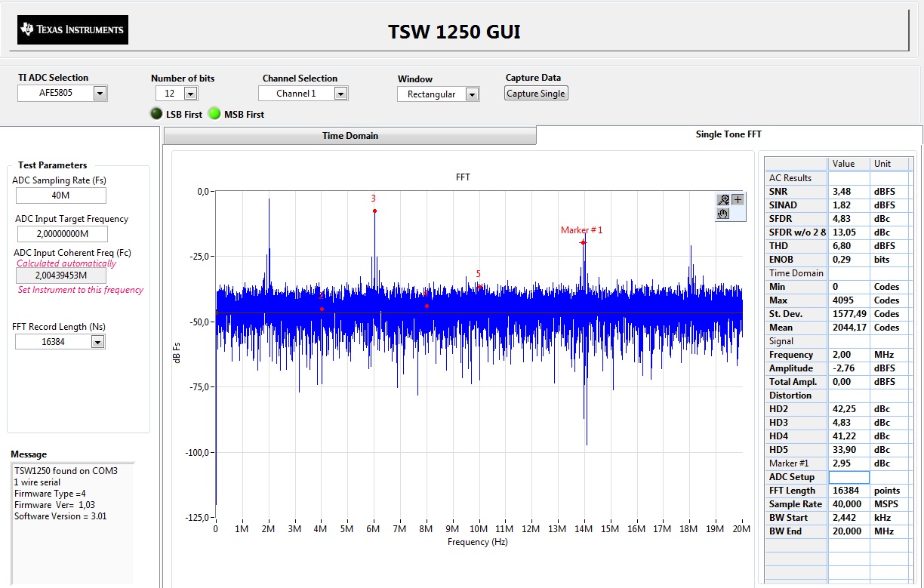Open the FFT Record Length dropdown
Viewport: 924px width, 588px height.
(x=98, y=342)
